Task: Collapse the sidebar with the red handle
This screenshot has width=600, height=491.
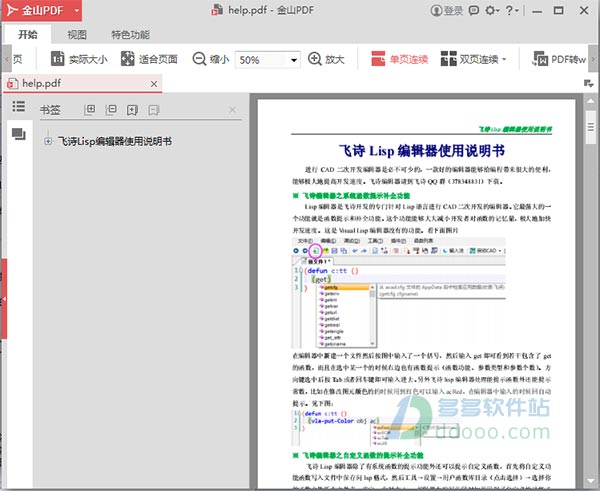Action: coord(3,298)
